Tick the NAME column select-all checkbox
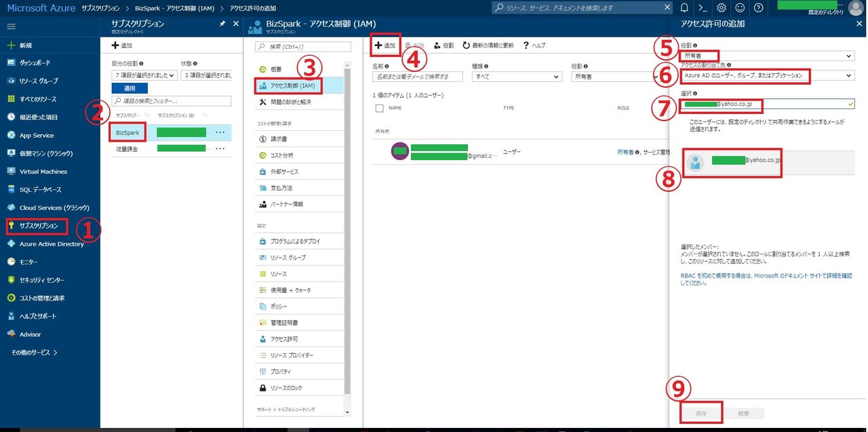Image resolution: width=868 pixels, height=432 pixels. 379,108
